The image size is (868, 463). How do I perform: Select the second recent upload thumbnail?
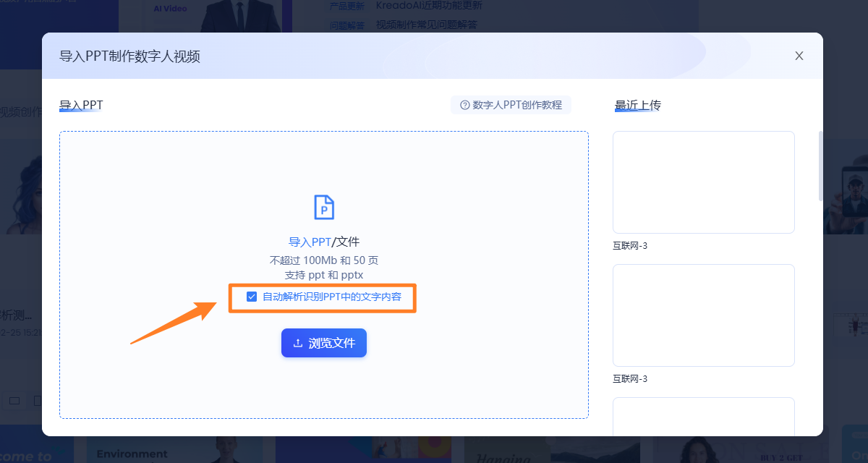coord(703,315)
